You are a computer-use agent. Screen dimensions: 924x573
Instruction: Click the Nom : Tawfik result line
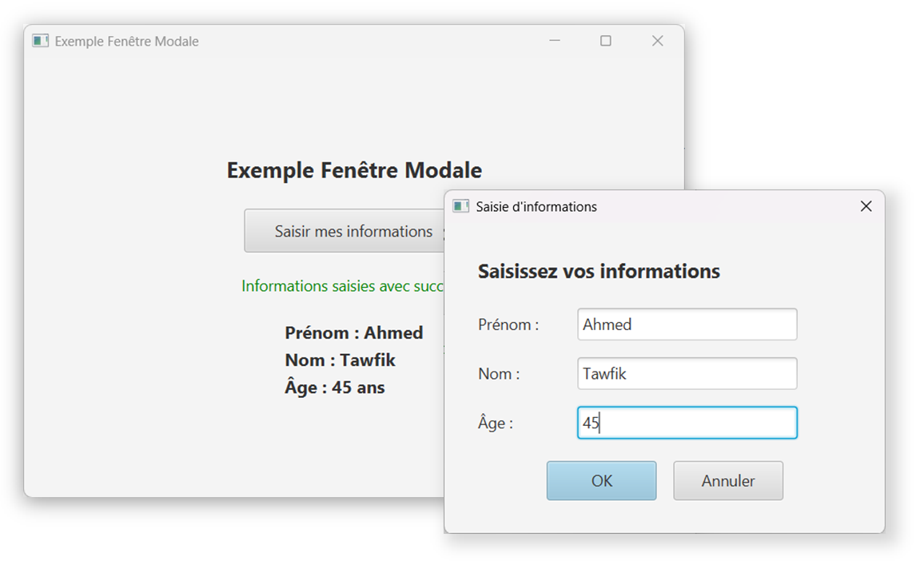point(340,360)
